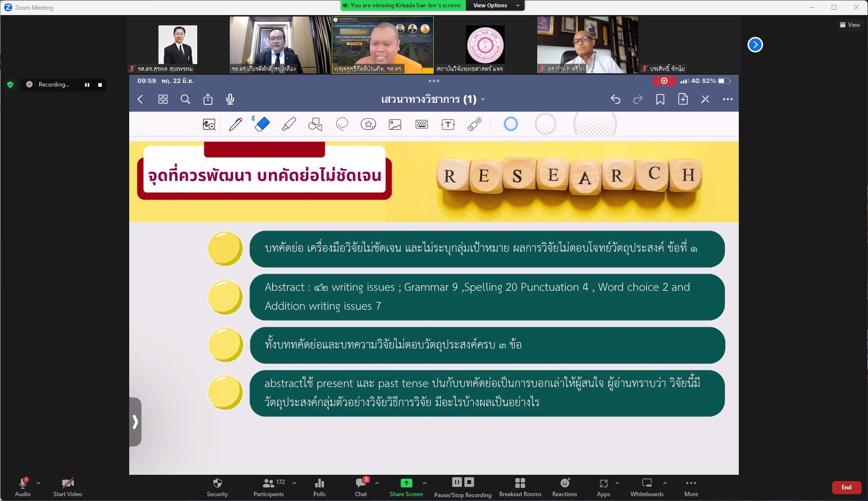Expand the arrow next to Share Screen
The width and height of the screenshot is (868, 501).
coord(425,483)
